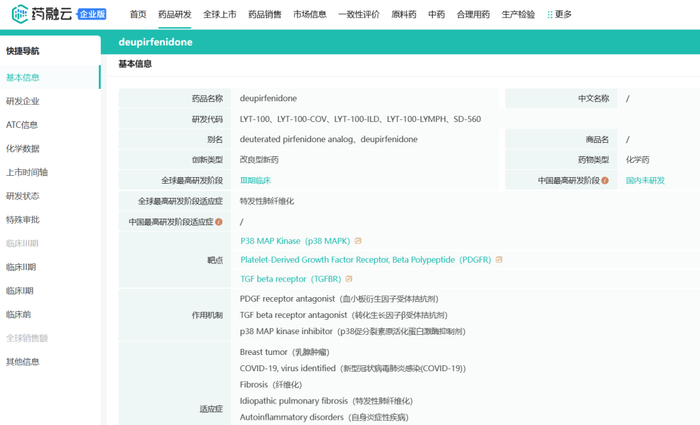Select the 药品研发 navigation tab
The height and width of the screenshot is (425, 700).
point(175,15)
